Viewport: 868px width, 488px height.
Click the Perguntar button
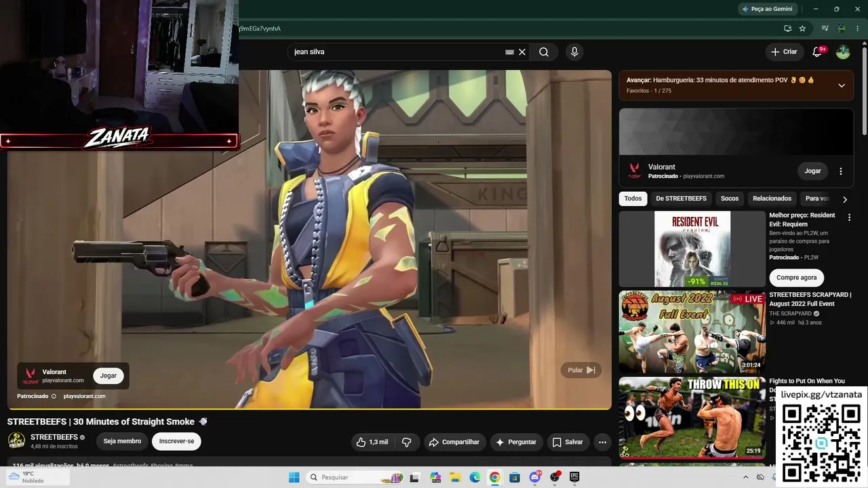tap(516, 442)
